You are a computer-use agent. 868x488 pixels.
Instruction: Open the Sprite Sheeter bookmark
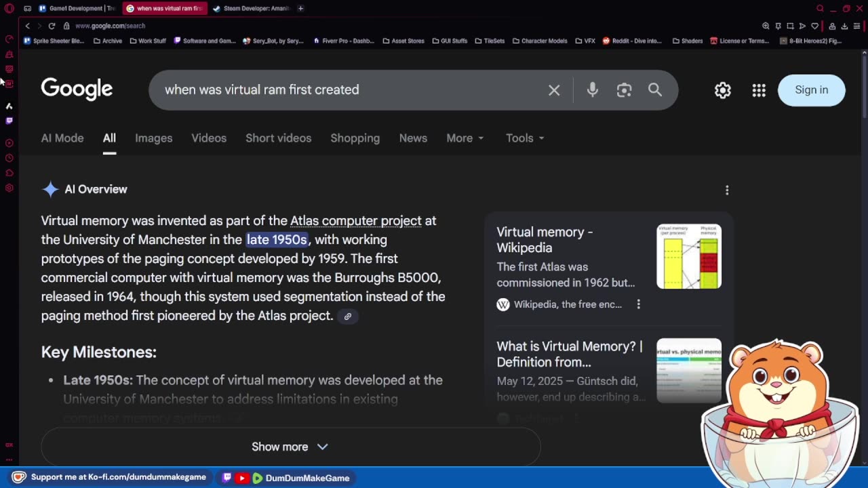coord(54,41)
